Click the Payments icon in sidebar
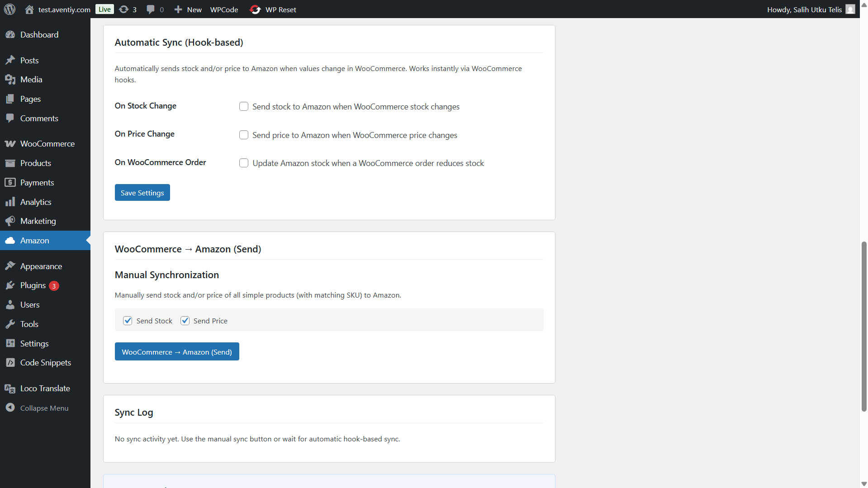 (10, 182)
